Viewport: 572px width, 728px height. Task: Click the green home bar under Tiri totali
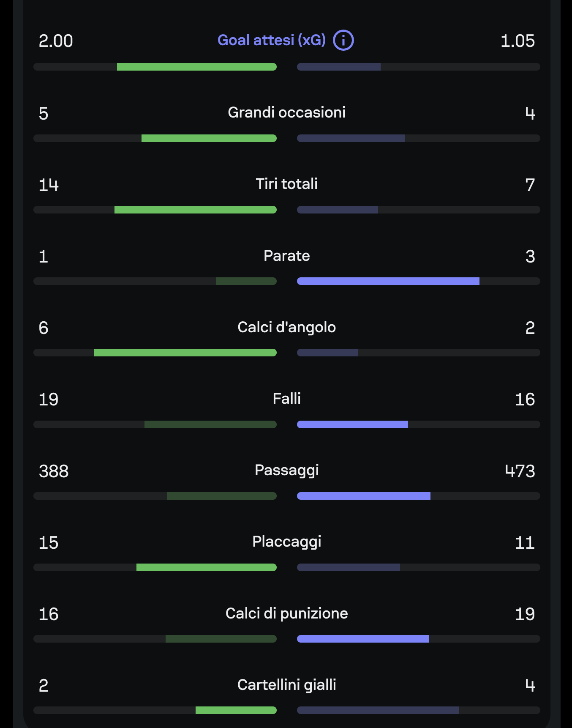pyautogui.click(x=195, y=210)
